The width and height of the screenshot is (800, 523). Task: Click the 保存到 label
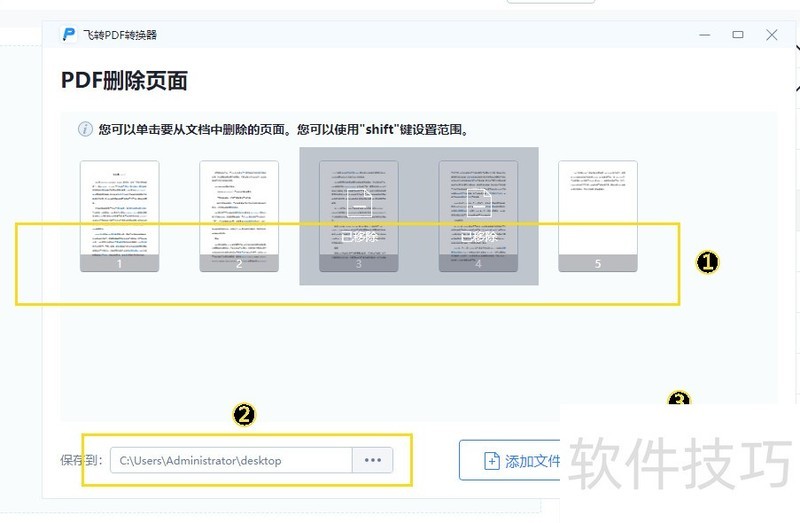click(82, 460)
